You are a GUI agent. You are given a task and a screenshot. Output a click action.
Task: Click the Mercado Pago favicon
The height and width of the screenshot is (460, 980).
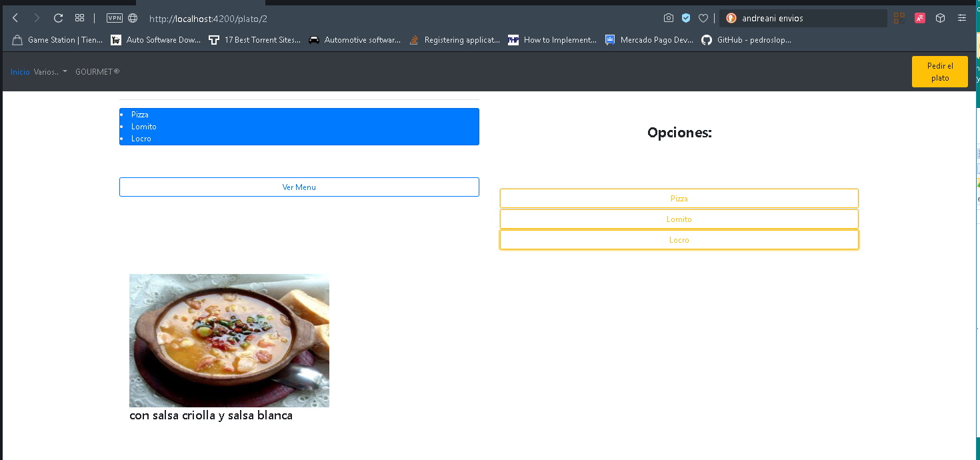pyautogui.click(x=610, y=40)
